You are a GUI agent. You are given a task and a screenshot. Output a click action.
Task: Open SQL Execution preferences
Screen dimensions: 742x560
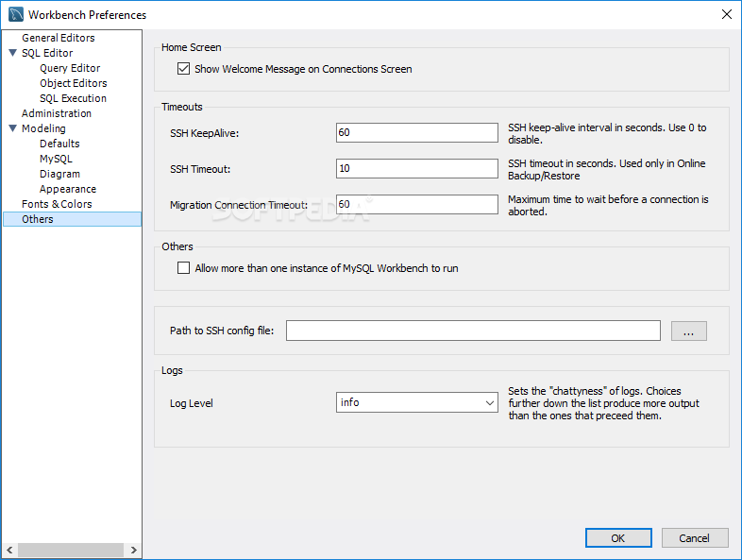[73, 98]
